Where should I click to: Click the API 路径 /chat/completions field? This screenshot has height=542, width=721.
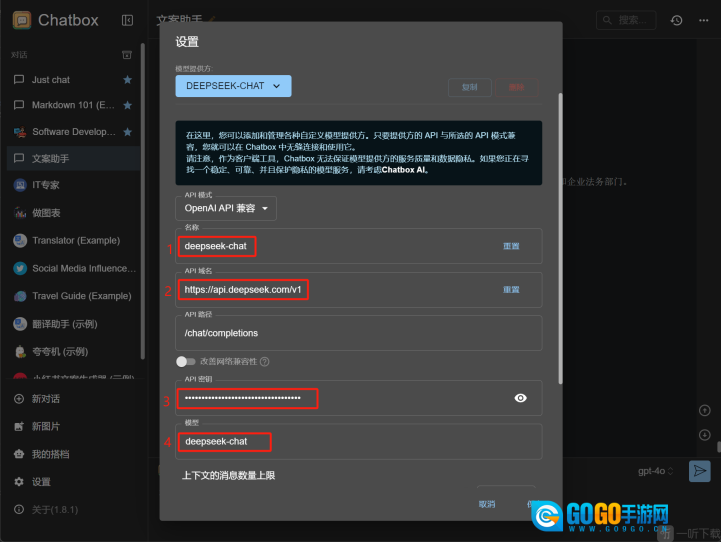point(357,333)
